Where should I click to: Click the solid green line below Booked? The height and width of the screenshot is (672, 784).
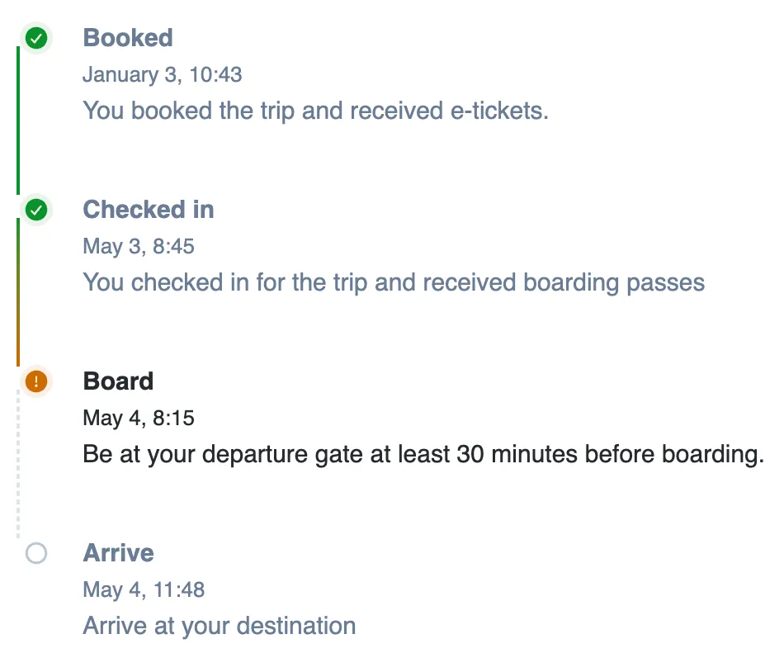tap(18, 120)
